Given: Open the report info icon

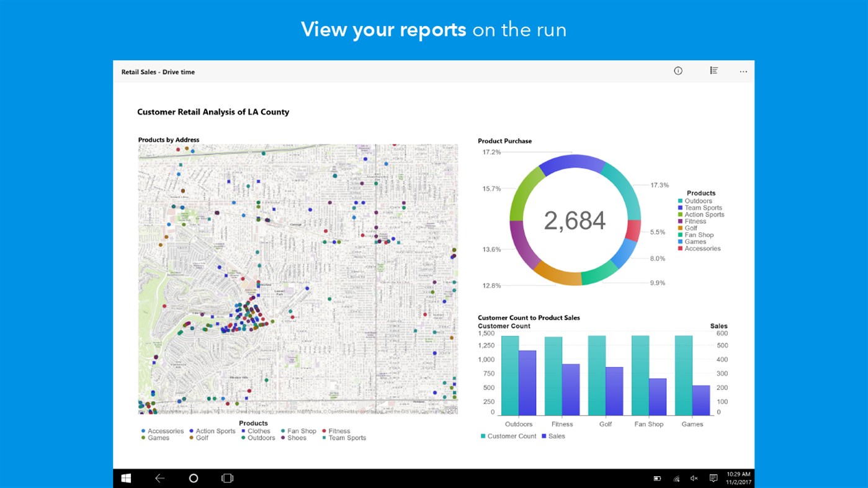Looking at the screenshot, I should (678, 71).
